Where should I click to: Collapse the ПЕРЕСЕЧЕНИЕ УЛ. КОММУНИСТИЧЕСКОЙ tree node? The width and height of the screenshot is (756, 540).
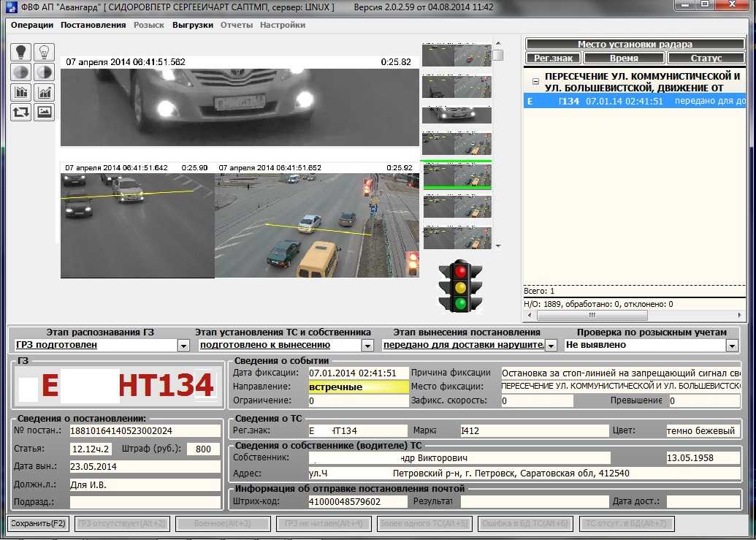535,82
